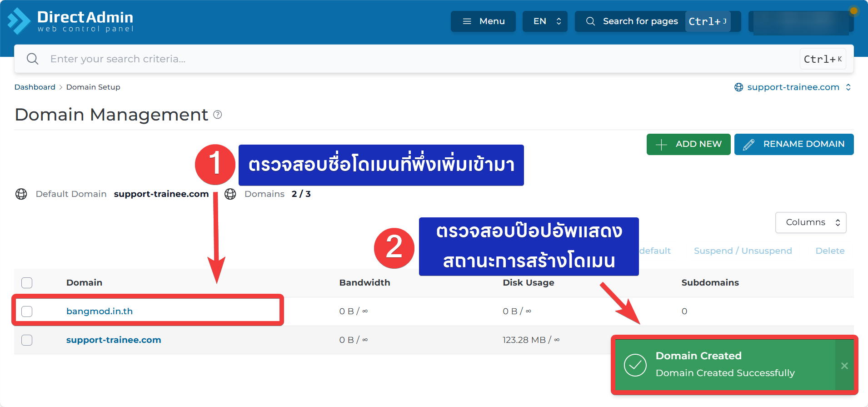Open the EN language dropdown
Screen dimensions: 868x407
[x=545, y=21]
